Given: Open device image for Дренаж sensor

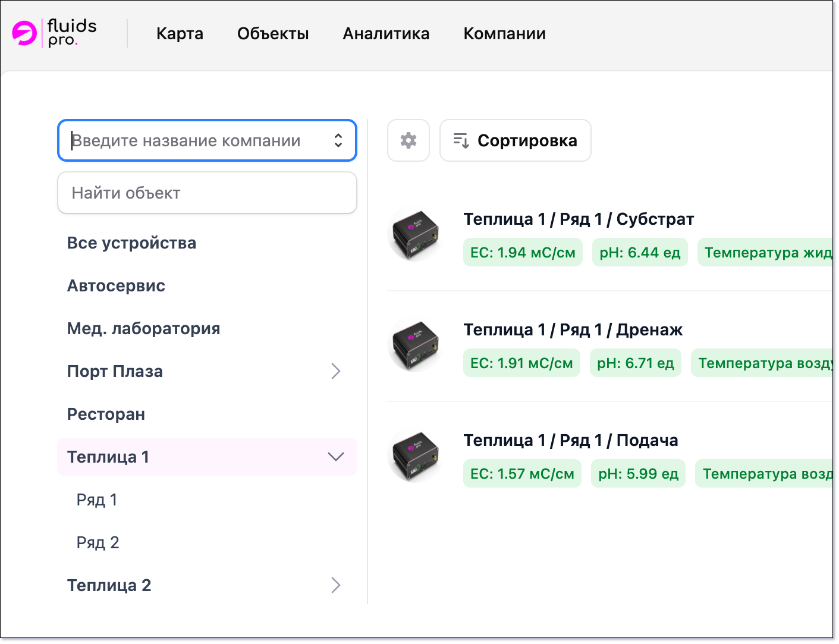Looking at the screenshot, I should [414, 346].
